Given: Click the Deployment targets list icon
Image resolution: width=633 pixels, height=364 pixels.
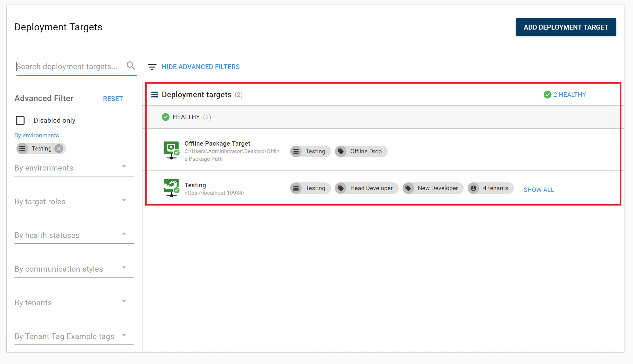Looking at the screenshot, I should pos(154,94).
